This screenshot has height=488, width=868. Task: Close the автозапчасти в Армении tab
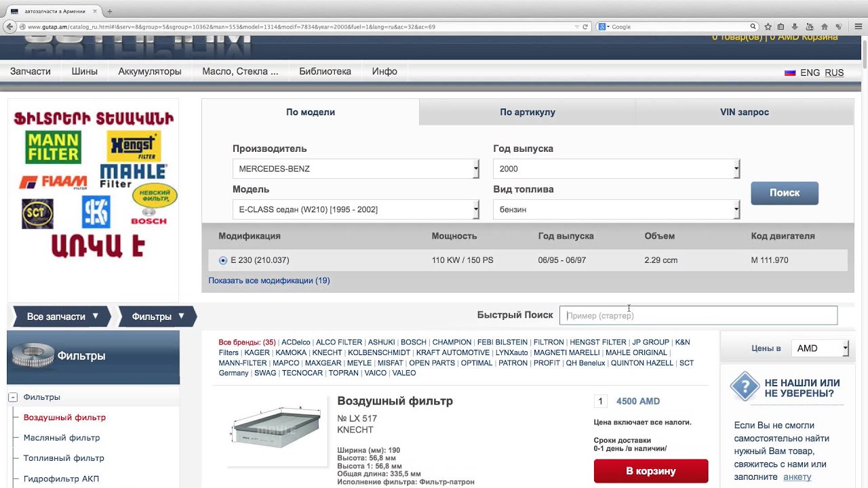pyautogui.click(x=95, y=12)
